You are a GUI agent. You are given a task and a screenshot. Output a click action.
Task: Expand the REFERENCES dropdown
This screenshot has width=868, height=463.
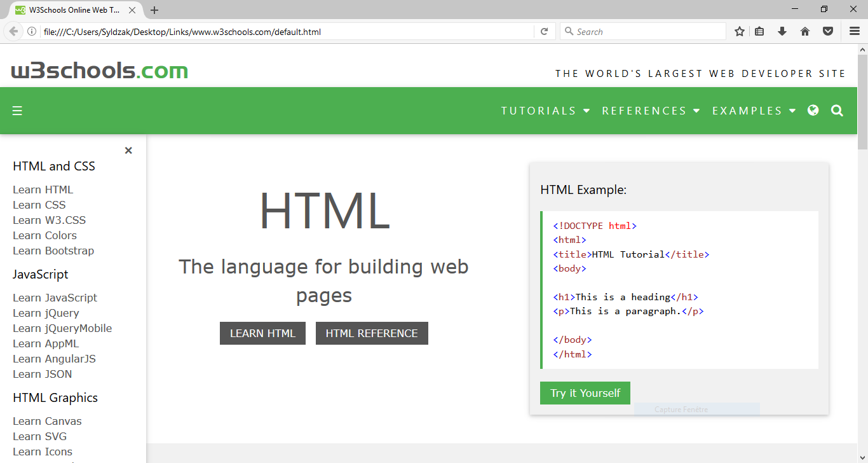[651, 111]
